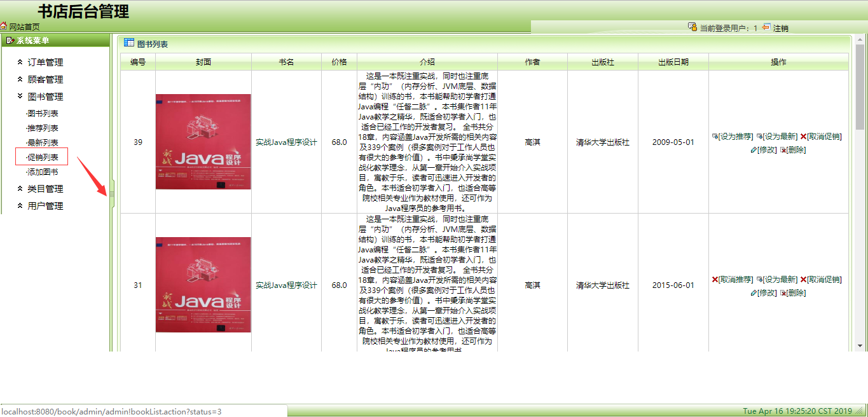The image size is (868, 417).
Task: Click the cover image of book 31
Action: [x=203, y=285]
